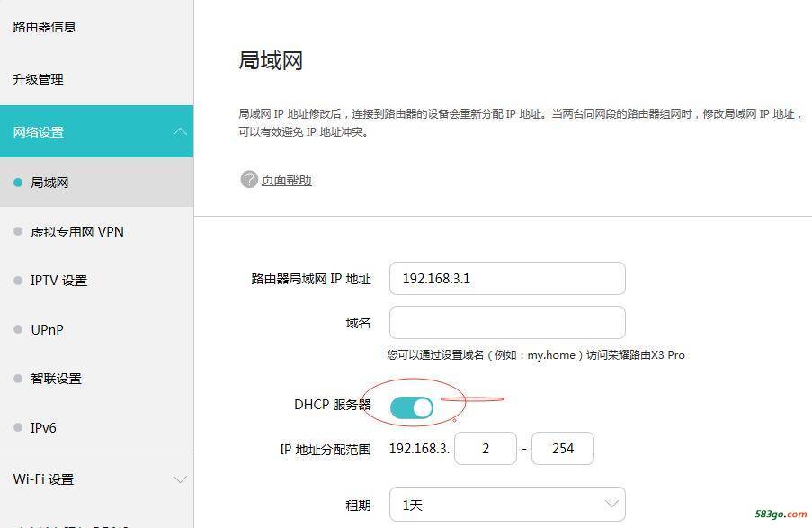Click the IP range end field showing 254
Viewport: 812px width, 528px height.
(562, 448)
